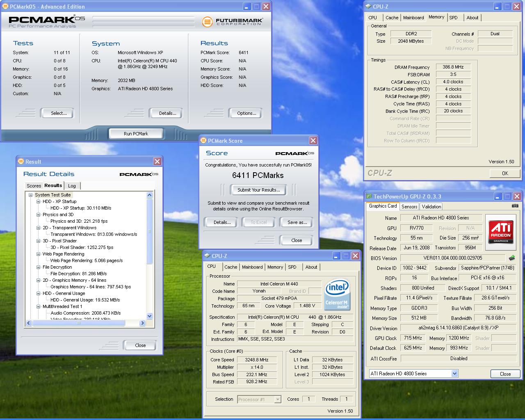Click the vertical scrollbar thumb in Result tree
The height and width of the screenshot is (420, 525).
pos(149,231)
